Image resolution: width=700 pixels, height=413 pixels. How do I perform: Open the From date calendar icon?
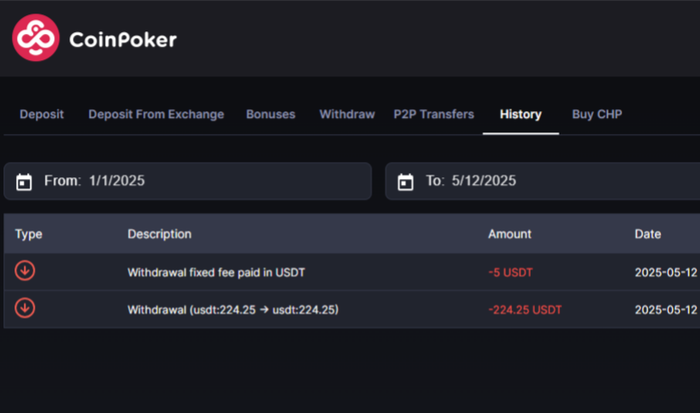24,182
